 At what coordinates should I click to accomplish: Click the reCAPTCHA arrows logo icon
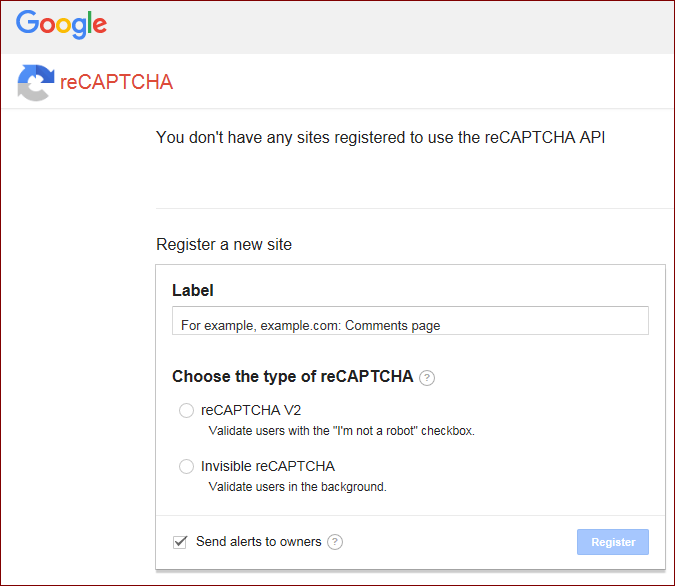click(x=36, y=83)
